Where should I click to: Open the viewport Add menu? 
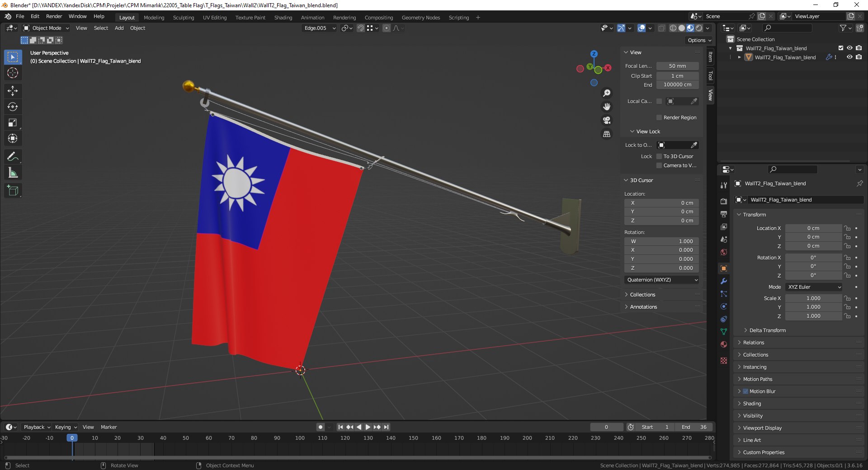point(119,28)
